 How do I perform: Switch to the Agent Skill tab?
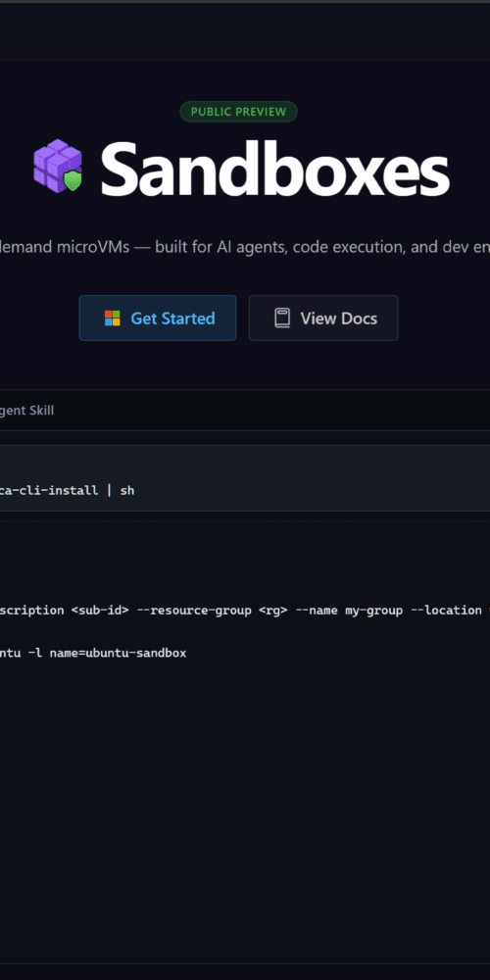[26, 411]
